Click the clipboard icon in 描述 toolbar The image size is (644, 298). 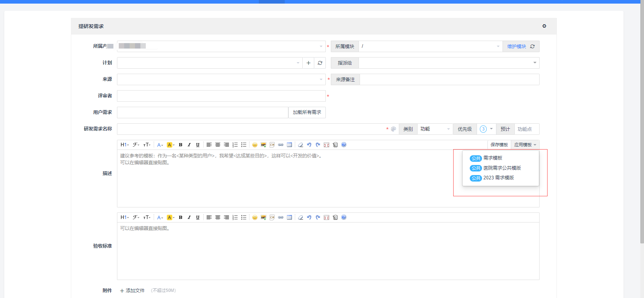tap(335, 145)
